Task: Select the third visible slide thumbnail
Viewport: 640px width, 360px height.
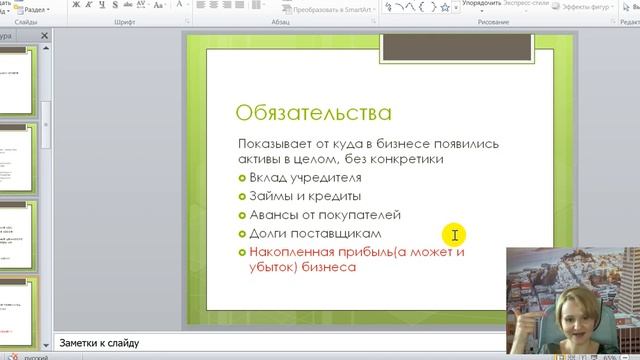Action: [x=18, y=236]
